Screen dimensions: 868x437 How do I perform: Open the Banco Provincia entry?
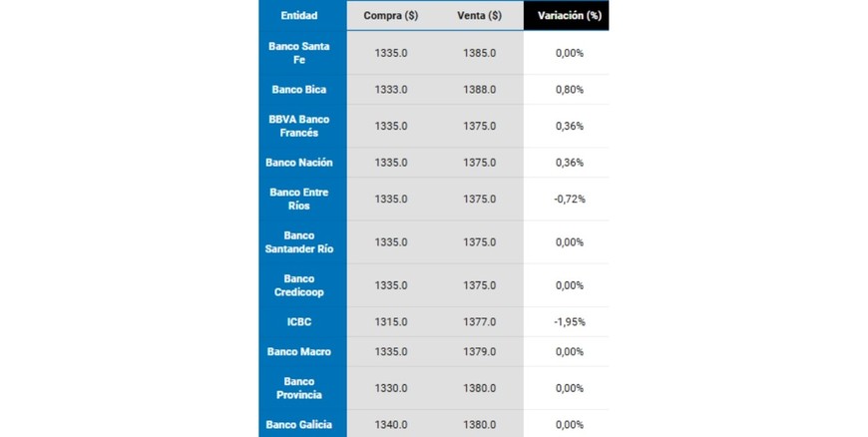(x=299, y=388)
